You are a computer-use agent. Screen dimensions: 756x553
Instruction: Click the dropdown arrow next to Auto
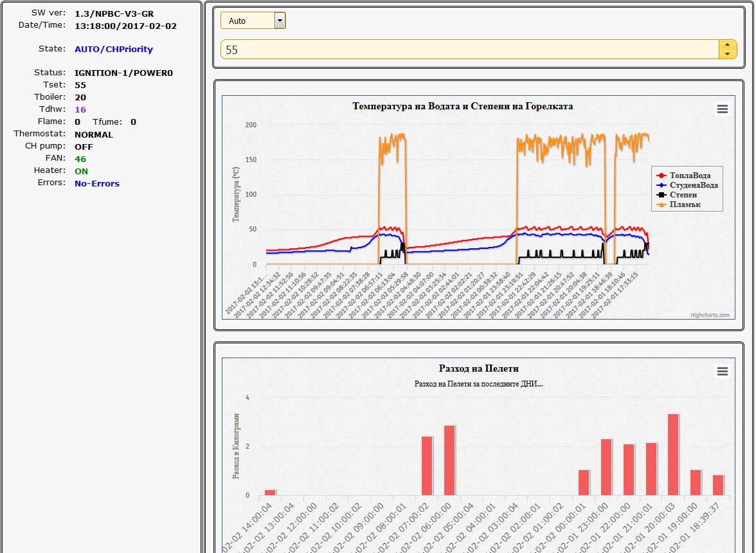279,21
